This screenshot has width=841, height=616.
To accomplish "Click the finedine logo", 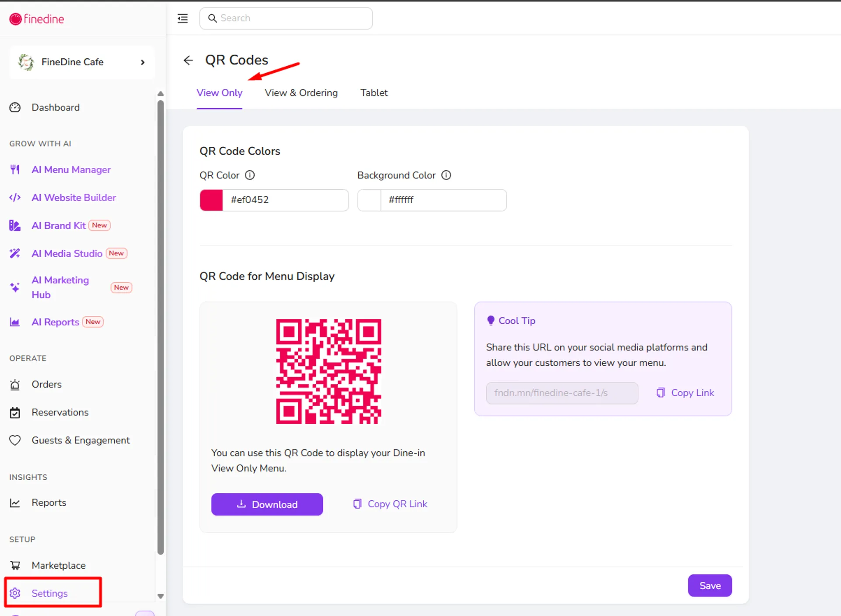I will (37, 19).
